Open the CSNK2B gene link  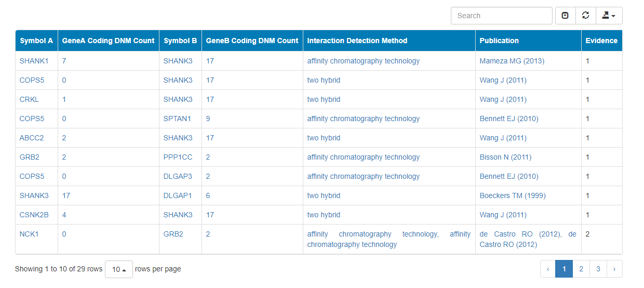point(34,215)
